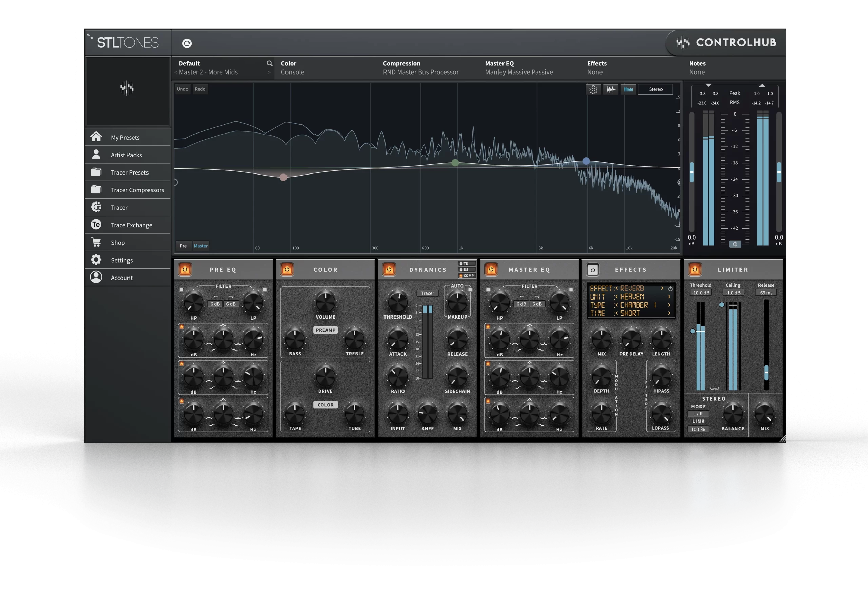The width and height of the screenshot is (868, 594).
Task: Click the green EQ band node on graph
Action: (455, 162)
